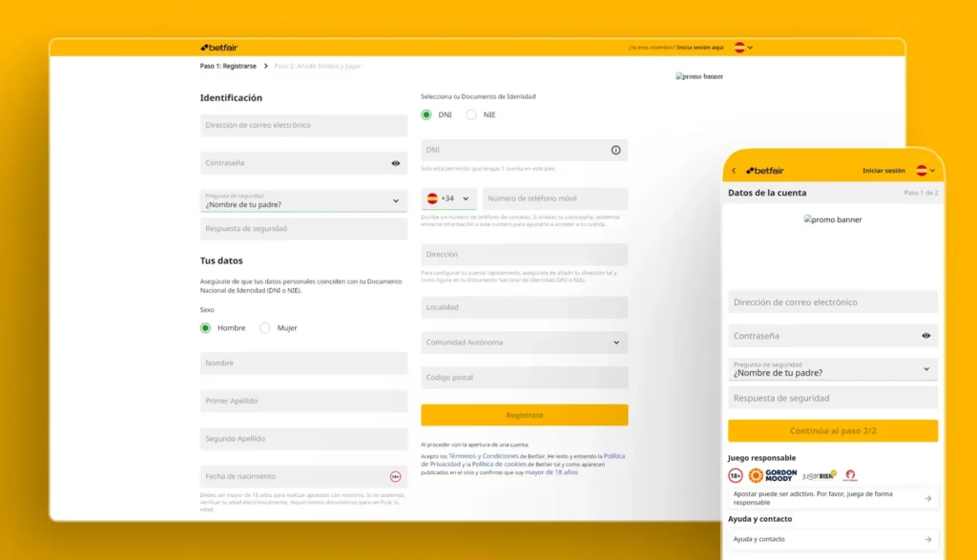Viewport: 977px width, 560px height.
Task: Click desktop Dirección de correo electrónico field
Action: point(303,125)
